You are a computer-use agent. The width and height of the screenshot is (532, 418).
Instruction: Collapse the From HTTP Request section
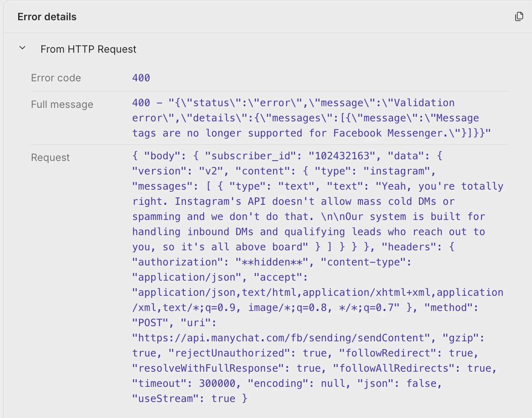[23, 48]
